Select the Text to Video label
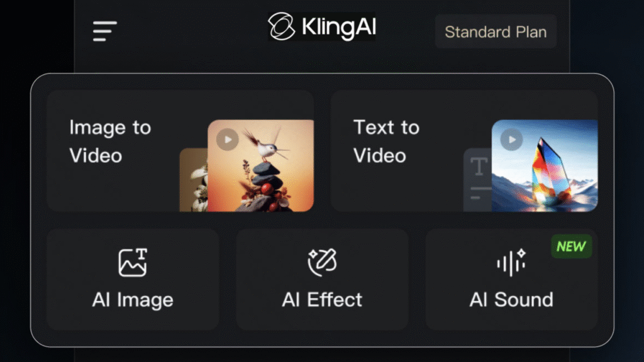Viewport: 644px width, 362px height. (386, 141)
